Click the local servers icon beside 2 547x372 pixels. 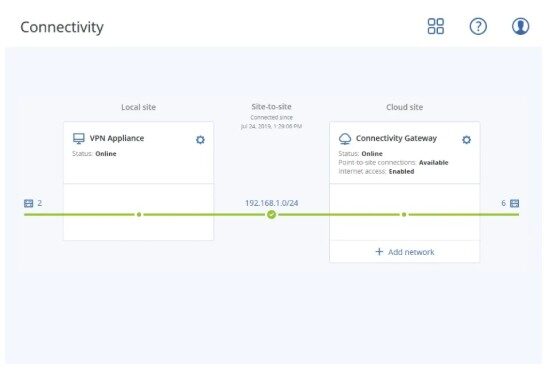[x=28, y=203]
